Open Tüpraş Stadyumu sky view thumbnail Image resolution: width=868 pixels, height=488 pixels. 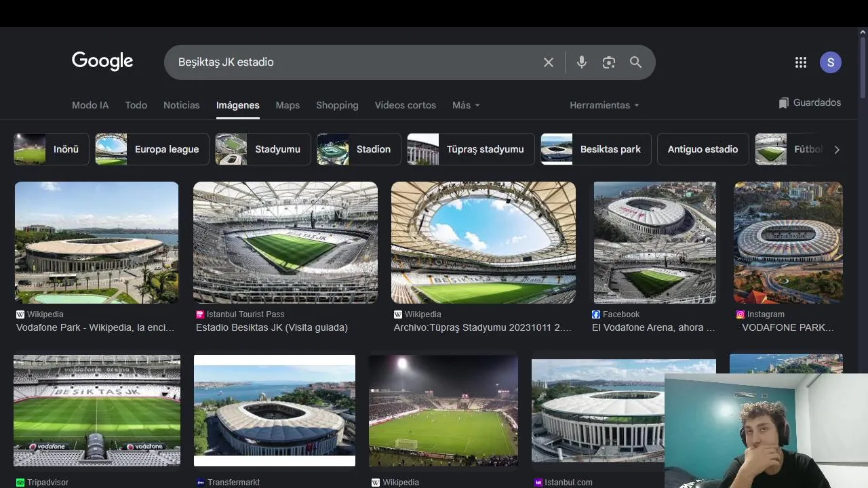[484, 243]
